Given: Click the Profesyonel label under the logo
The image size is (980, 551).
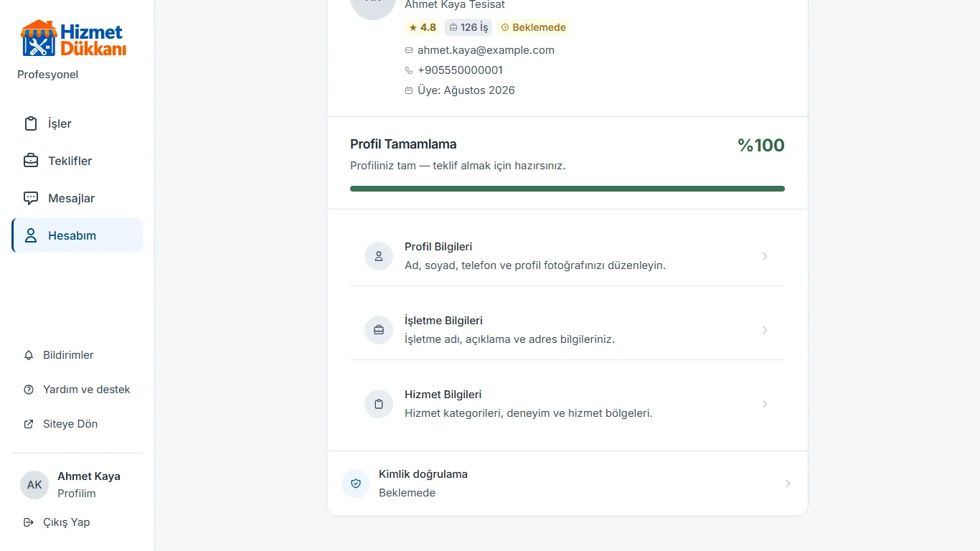Looking at the screenshot, I should pyautogui.click(x=48, y=75).
